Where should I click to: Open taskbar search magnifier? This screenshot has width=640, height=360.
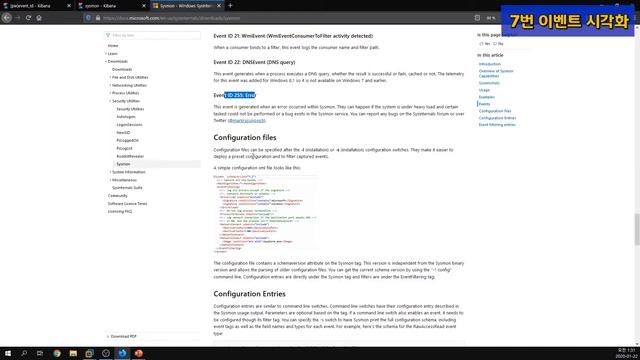coord(24,353)
